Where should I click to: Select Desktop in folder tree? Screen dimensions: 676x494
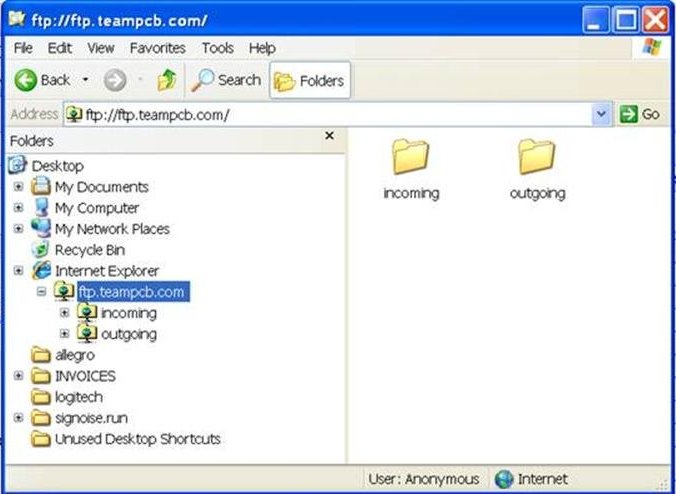[x=57, y=166]
